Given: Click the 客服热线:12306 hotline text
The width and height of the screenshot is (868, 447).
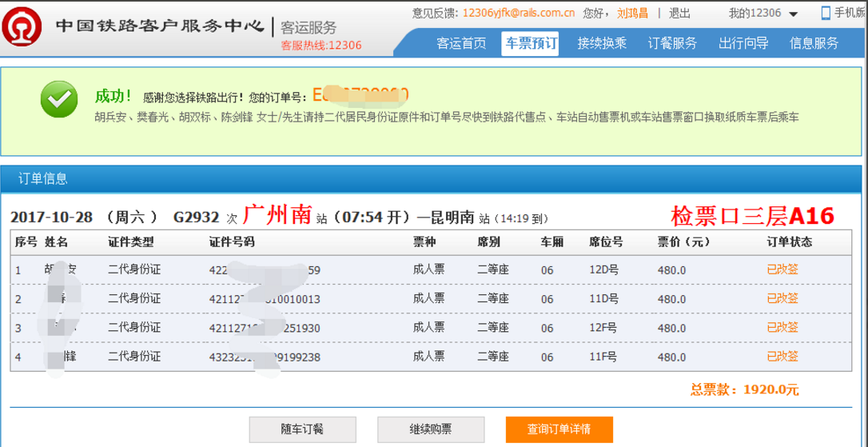Looking at the screenshot, I should point(321,46).
